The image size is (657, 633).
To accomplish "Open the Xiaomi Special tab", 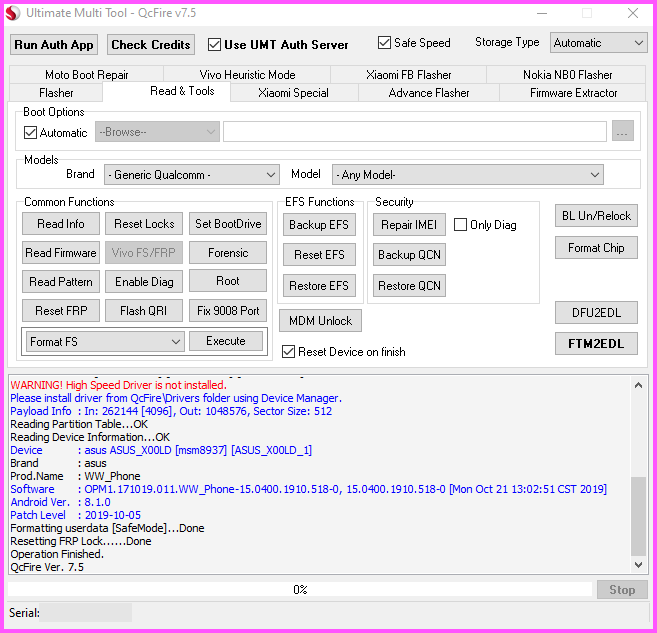I will tap(293, 93).
